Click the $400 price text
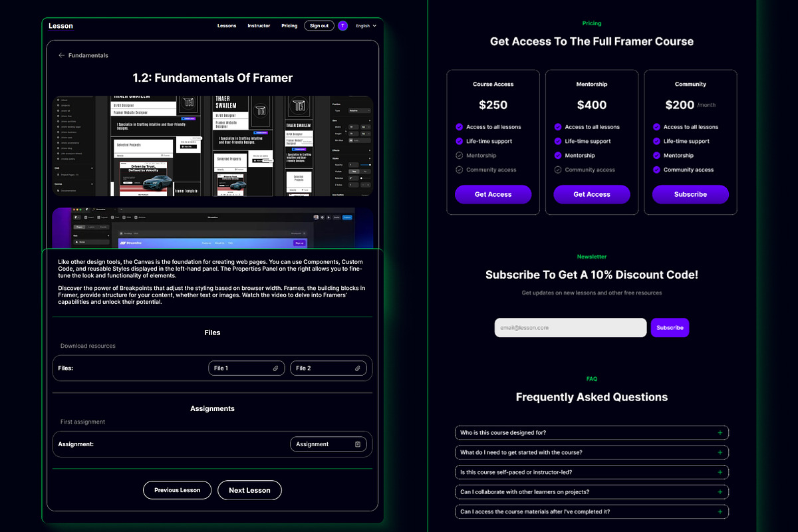The width and height of the screenshot is (798, 532). 592,105
